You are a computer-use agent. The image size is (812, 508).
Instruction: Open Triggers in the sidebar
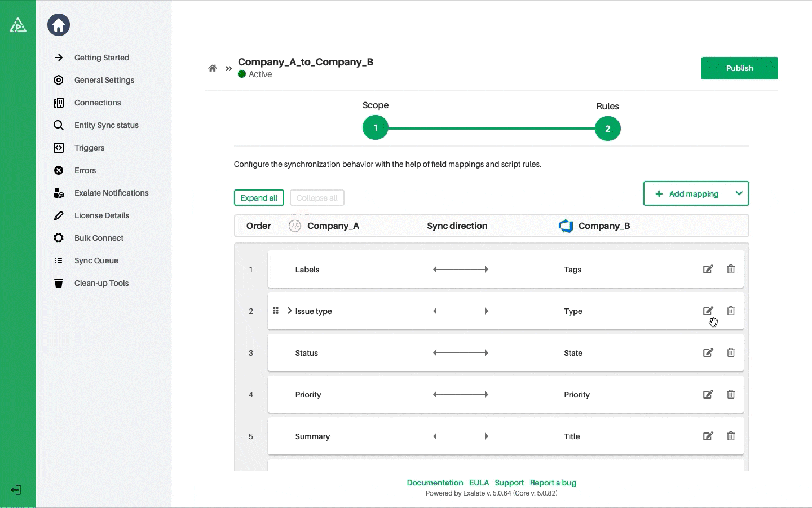[x=90, y=148]
